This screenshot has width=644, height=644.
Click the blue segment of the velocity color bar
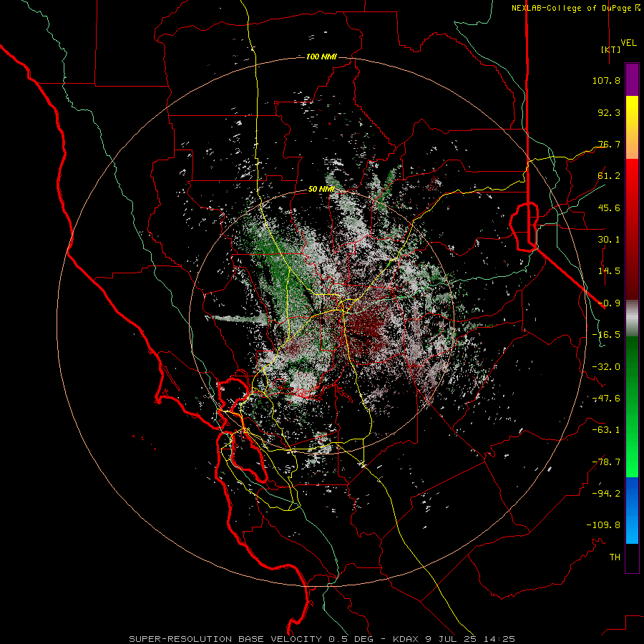coord(632,510)
